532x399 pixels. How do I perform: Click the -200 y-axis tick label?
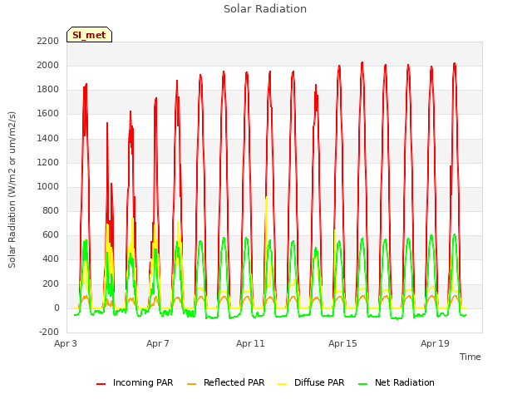[49, 332]
